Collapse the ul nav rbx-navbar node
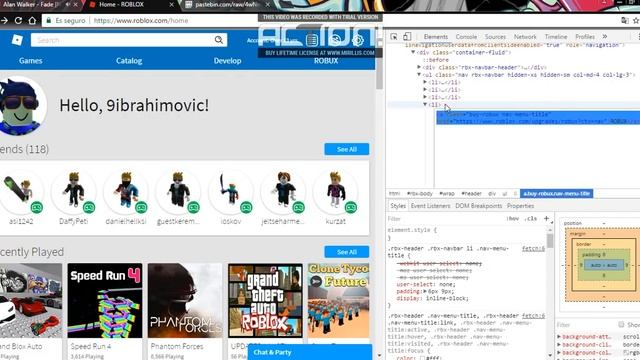The height and width of the screenshot is (360, 640). coord(419,75)
